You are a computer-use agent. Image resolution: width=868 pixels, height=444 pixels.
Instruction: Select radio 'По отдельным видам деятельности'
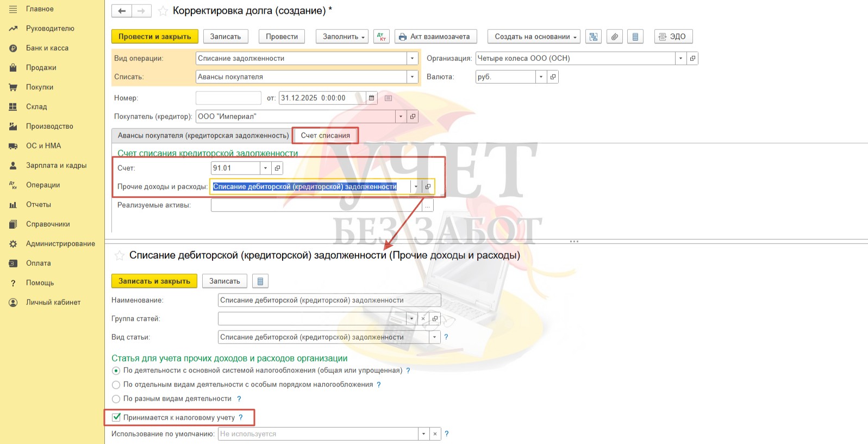116,385
